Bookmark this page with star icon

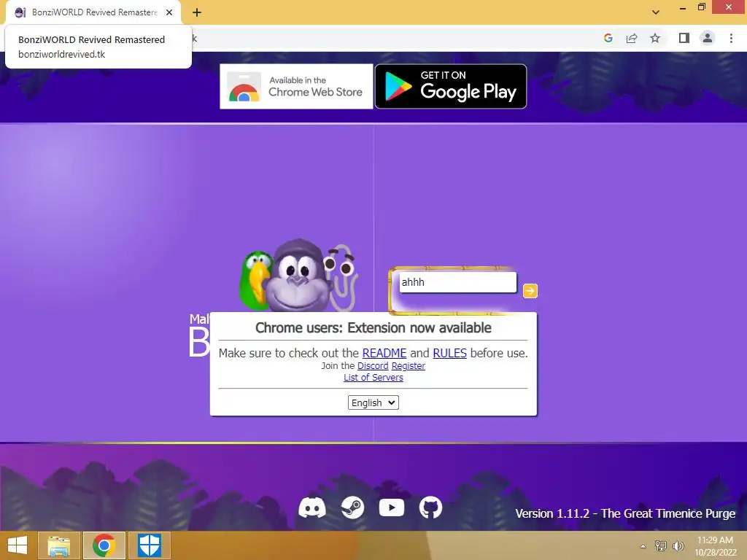click(655, 38)
